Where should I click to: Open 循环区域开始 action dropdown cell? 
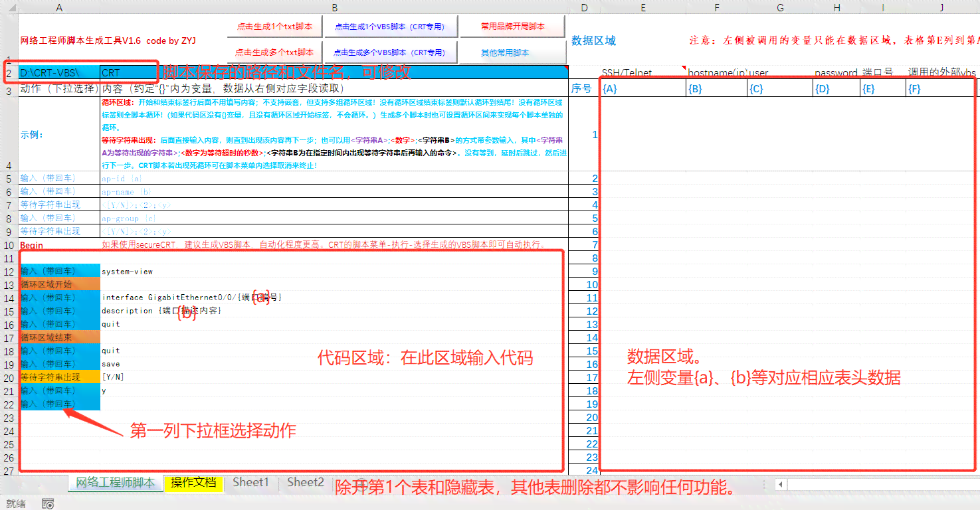tap(60, 284)
